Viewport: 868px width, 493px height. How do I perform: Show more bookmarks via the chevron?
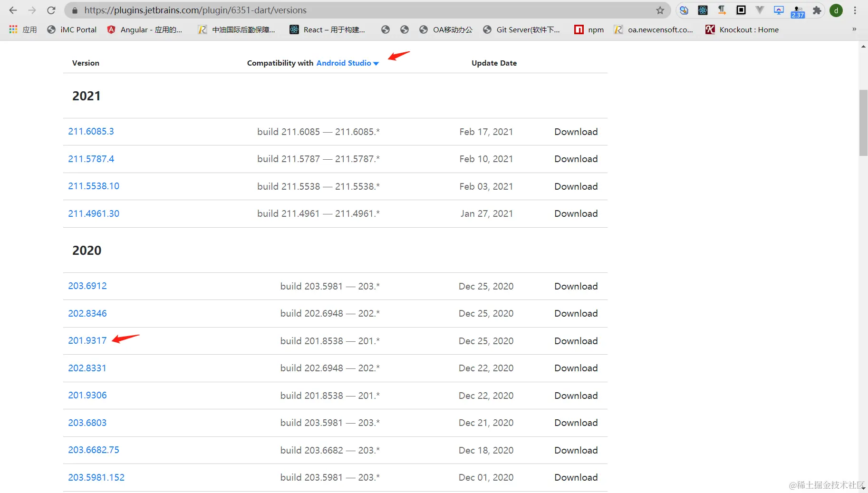854,29
